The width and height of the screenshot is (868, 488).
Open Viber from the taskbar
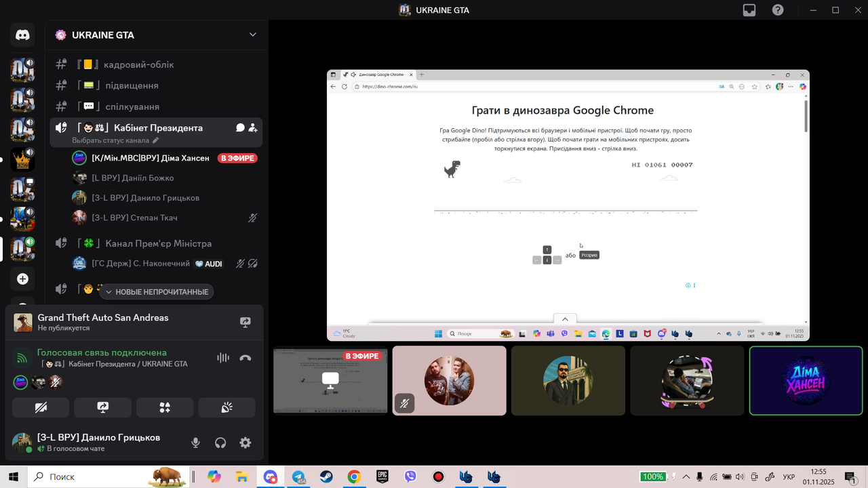(x=410, y=476)
